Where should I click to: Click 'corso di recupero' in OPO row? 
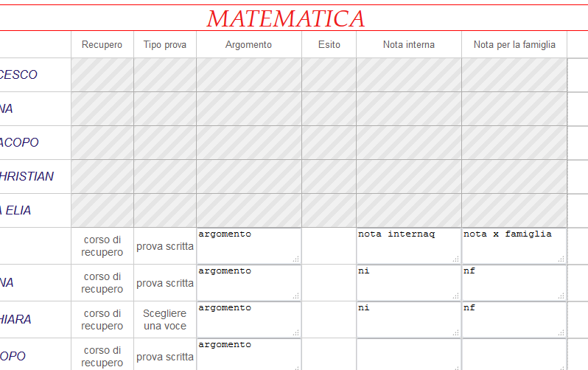point(102,357)
